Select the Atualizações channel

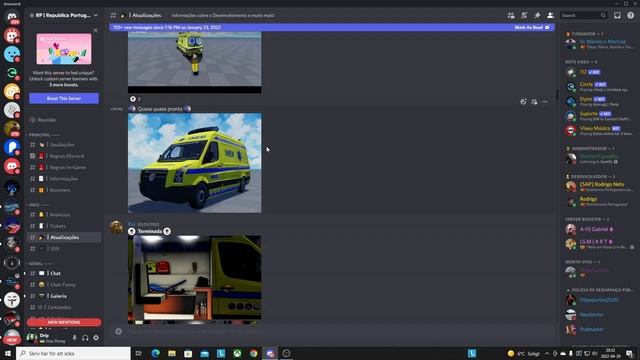[x=64, y=238]
